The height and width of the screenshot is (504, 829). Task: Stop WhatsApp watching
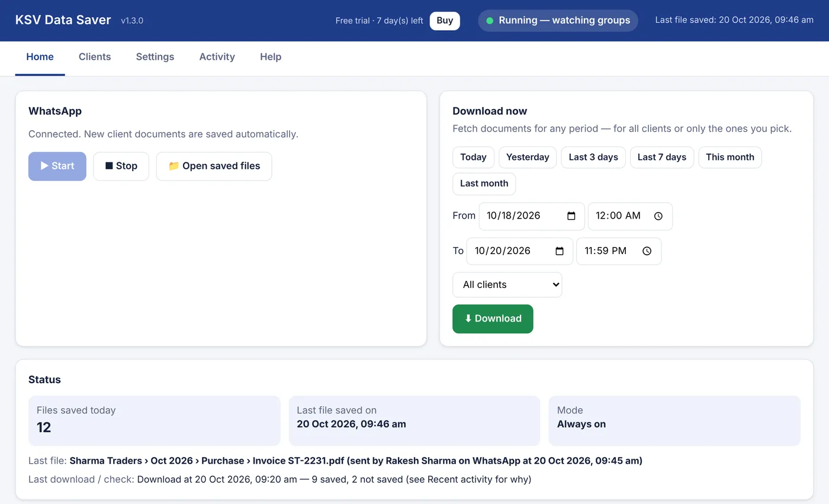click(121, 166)
